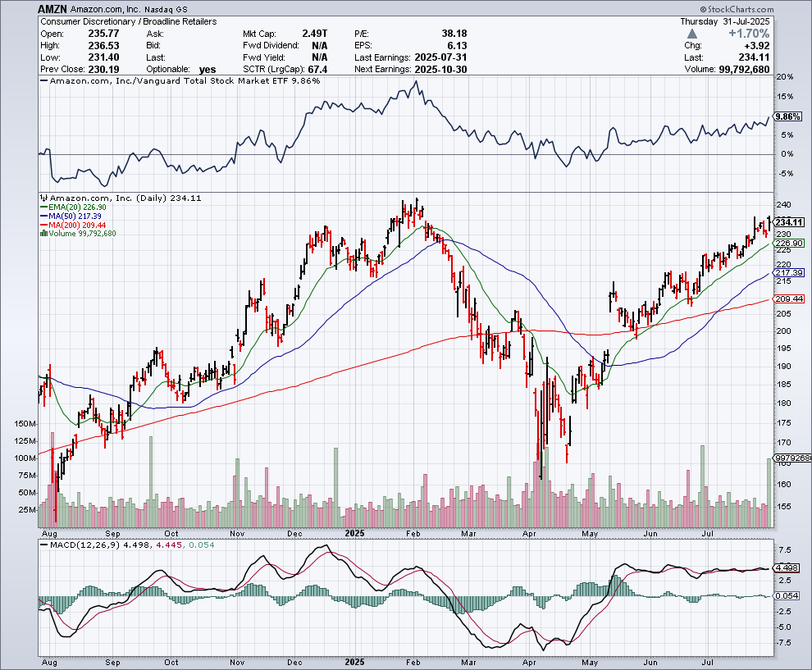Click the Open value 235.77
Screen dimensions: 812x670
(103, 34)
